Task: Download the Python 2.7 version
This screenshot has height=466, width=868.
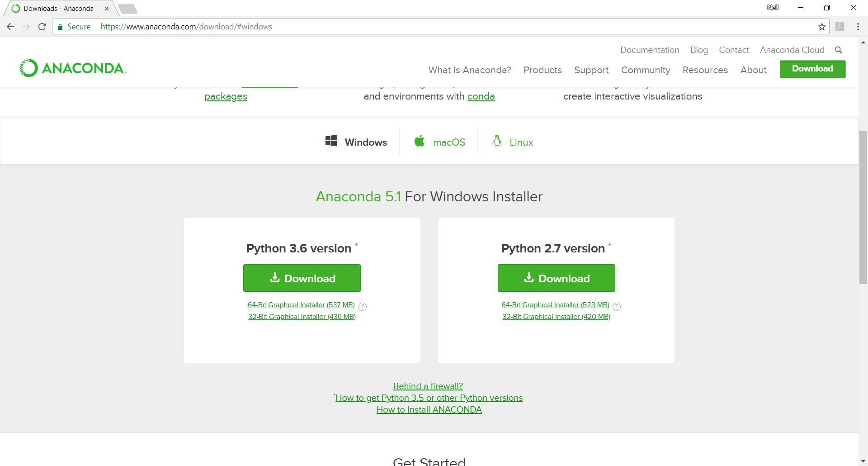Action: pos(556,278)
